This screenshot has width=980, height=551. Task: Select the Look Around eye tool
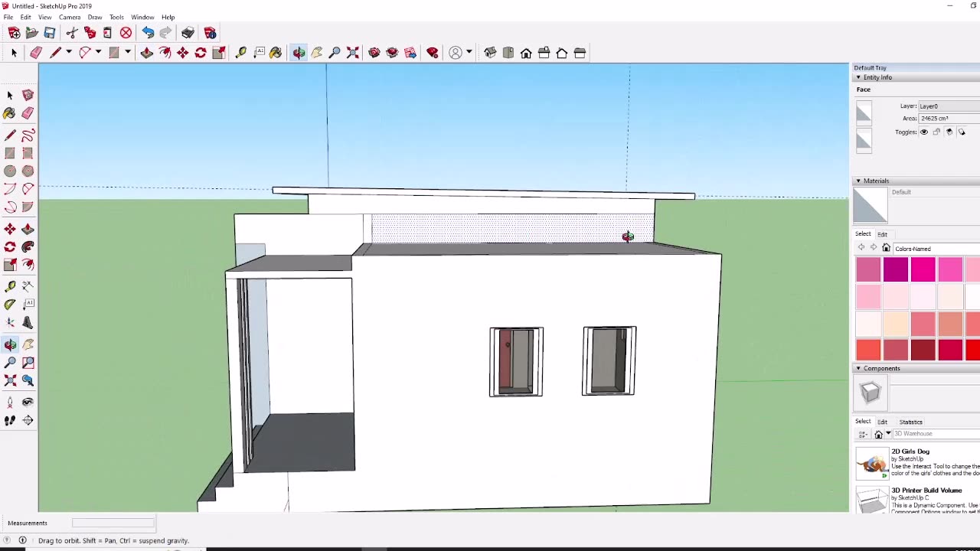28,402
